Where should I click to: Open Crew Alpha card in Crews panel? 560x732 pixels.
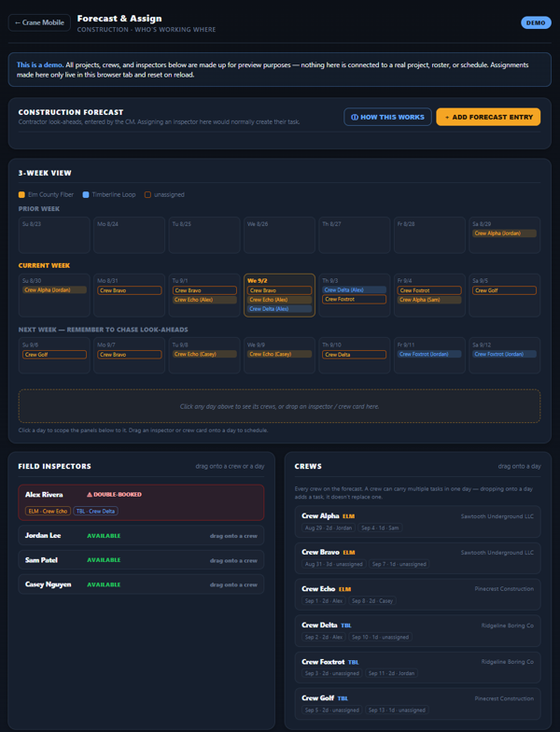(x=418, y=521)
